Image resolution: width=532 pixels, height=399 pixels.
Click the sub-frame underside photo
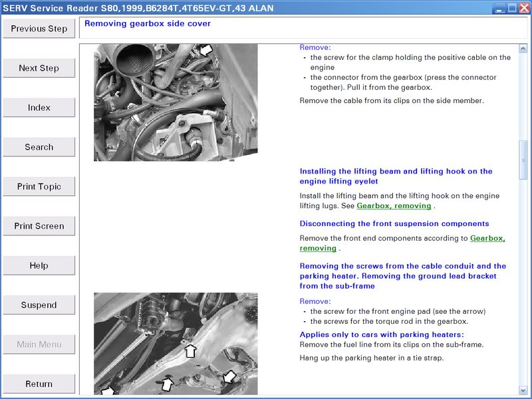coord(176,344)
